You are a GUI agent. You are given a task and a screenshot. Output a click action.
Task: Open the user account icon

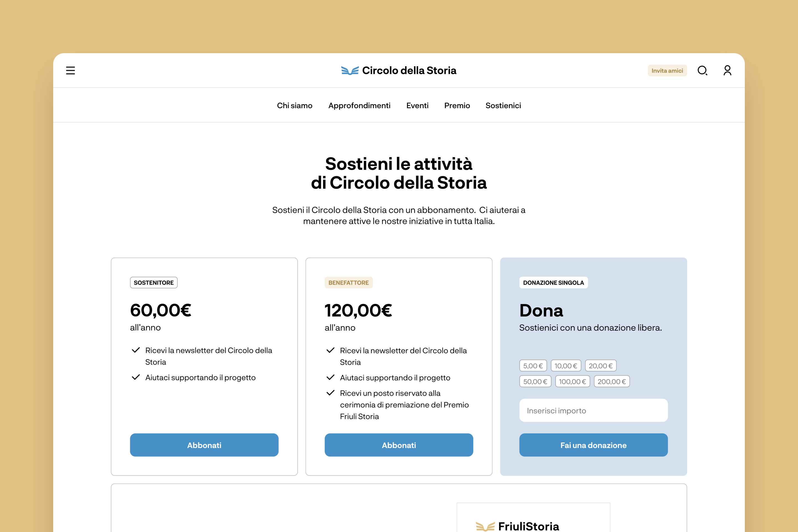point(727,71)
